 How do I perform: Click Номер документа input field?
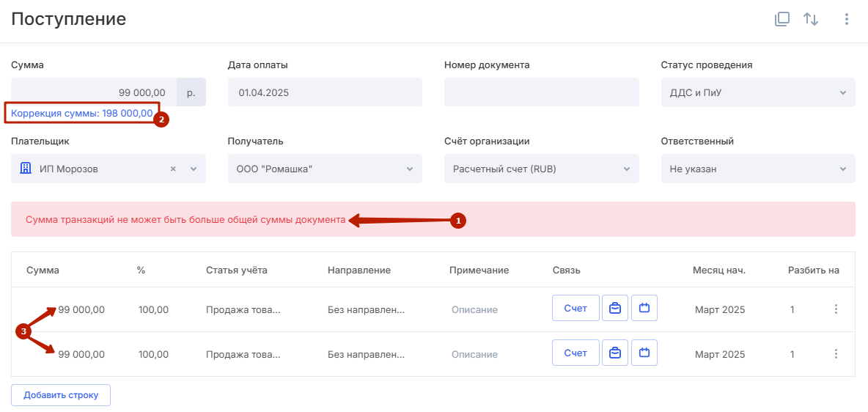coord(541,92)
